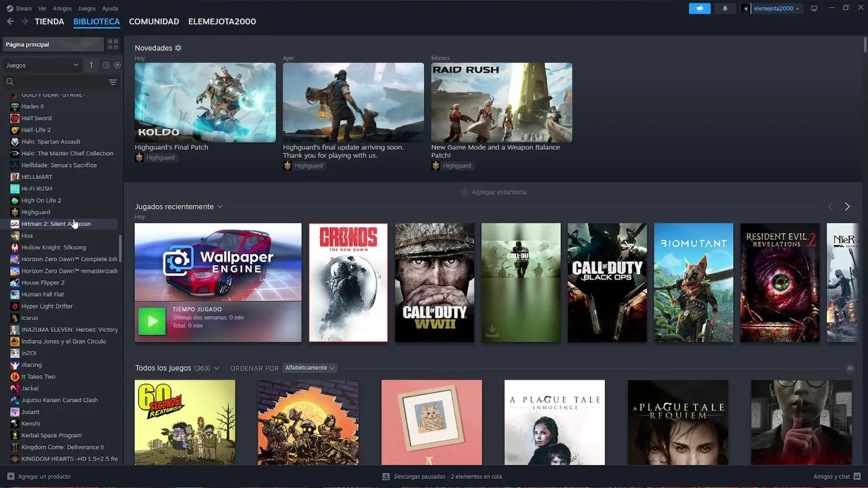The image size is (868, 488).
Task: Open the friends and chat icon
Action: pos(856,476)
